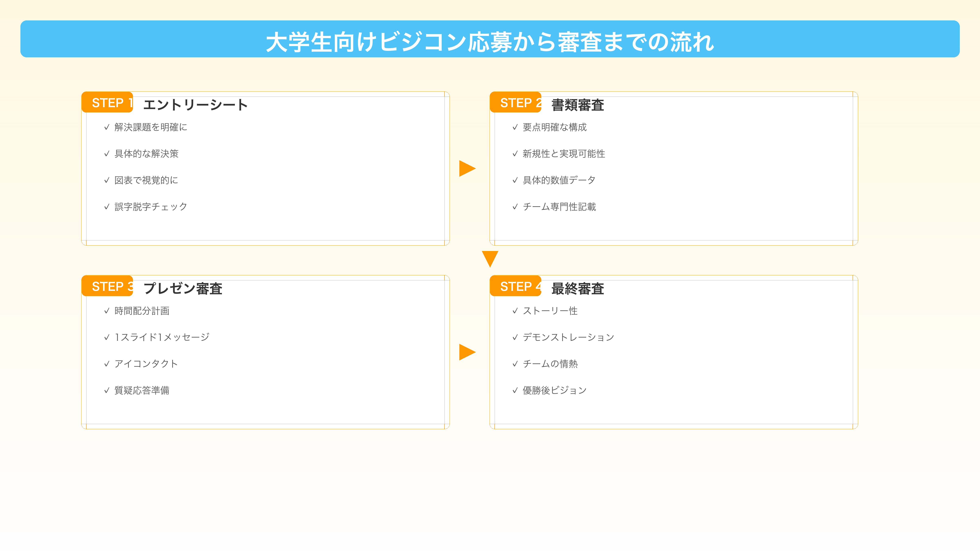Click the orange arrow between STEP 1 and STEP 2
Screen dimensions: 980x551
[x=467, y=168]
